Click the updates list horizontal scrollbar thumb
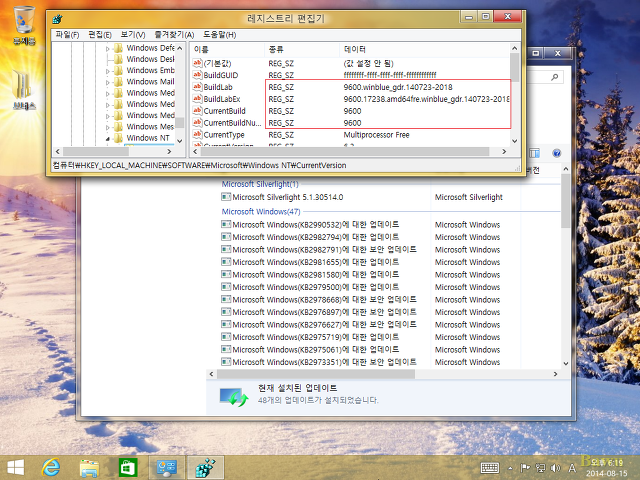 [x=316, y=374]
